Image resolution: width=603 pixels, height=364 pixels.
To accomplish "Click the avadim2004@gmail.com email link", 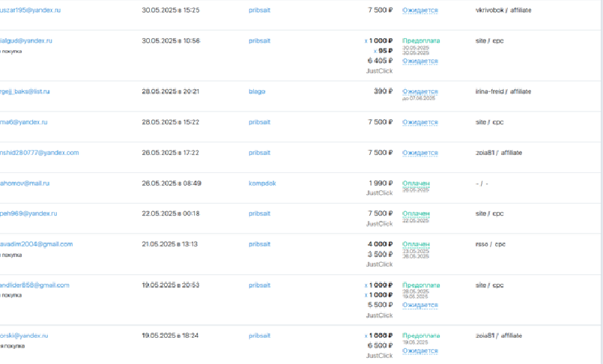I will point(37,244).
